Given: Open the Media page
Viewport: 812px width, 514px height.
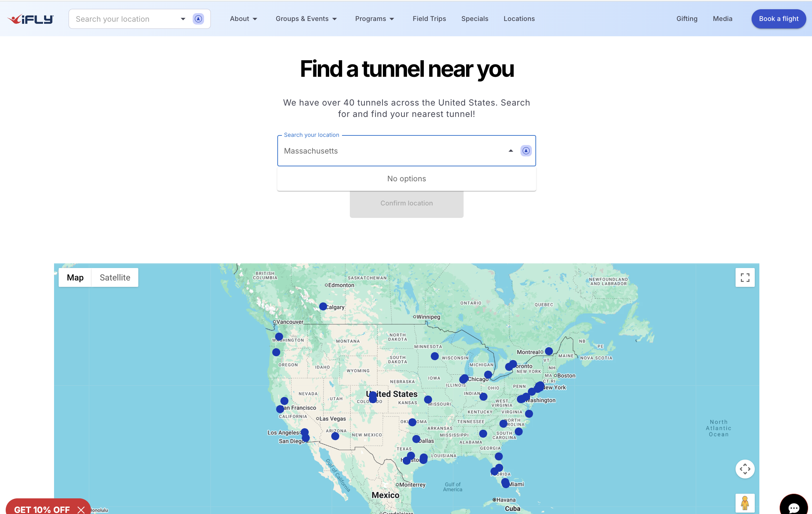Looking at the screenshot, I should pyautogui.click(x=722, y=19).
